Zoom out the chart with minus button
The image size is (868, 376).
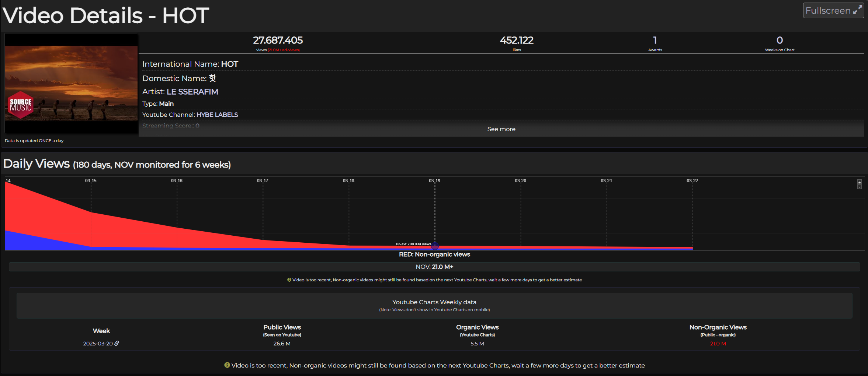(860, 187)
